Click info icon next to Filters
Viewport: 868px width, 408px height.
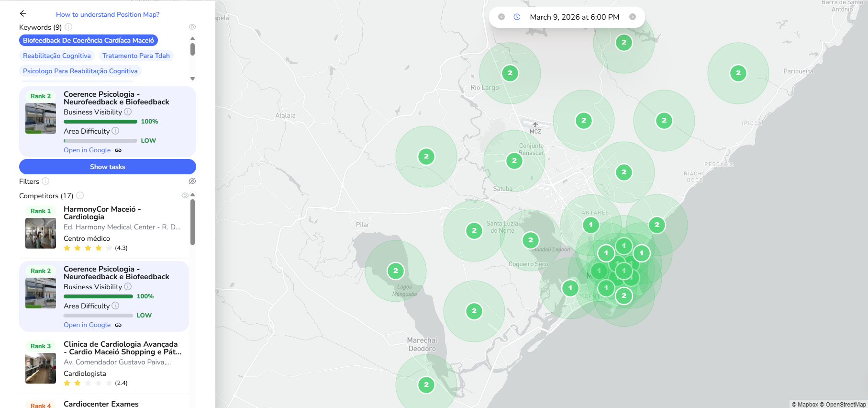pyautogui.click(x=45, y=181)
